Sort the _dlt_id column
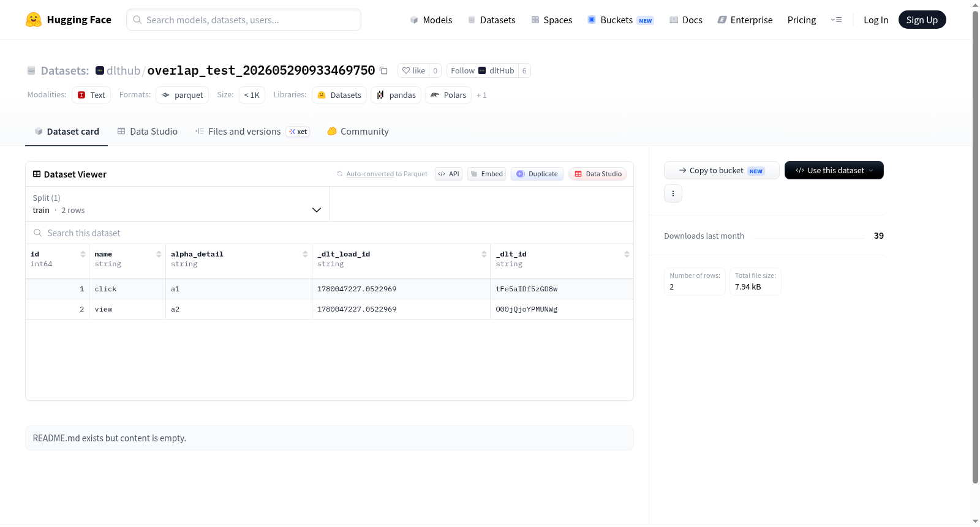 tap(627, 254)
